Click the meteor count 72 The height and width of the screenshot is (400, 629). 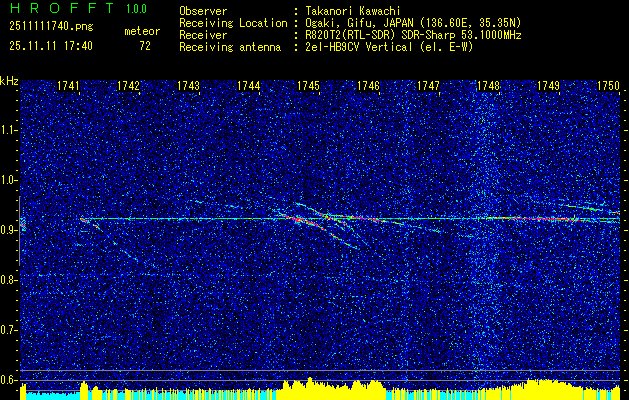click(145, 46)
